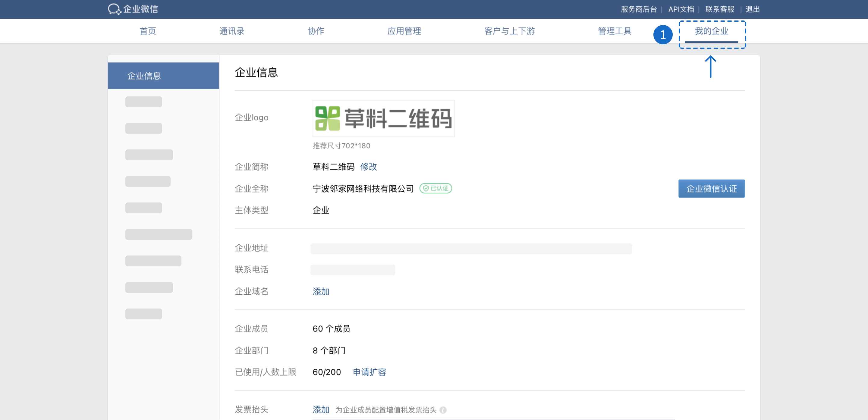Click the 60 个成员 value
868x420 pixels.
coord(331,328)
